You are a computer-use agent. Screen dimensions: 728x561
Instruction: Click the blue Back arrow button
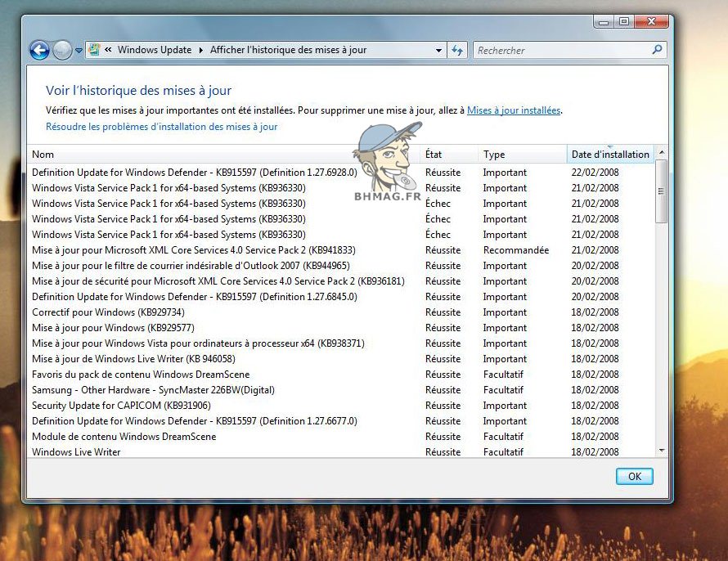39,50
